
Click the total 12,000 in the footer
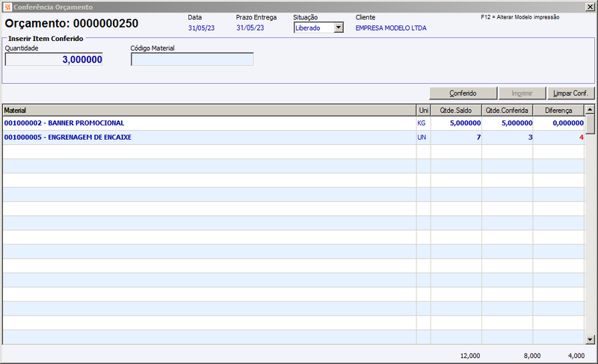(470, 356)
